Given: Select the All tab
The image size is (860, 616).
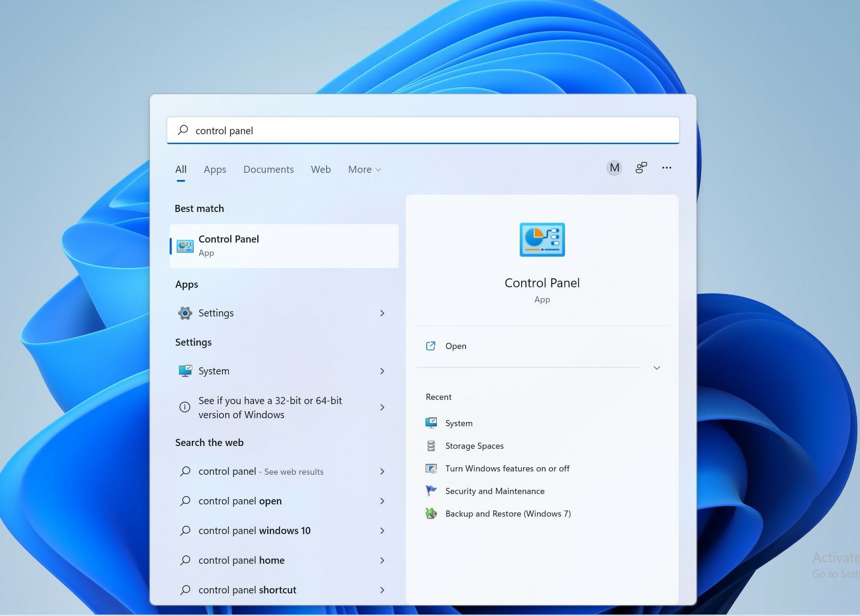Looking at the screenshot, I should point(181,169).
